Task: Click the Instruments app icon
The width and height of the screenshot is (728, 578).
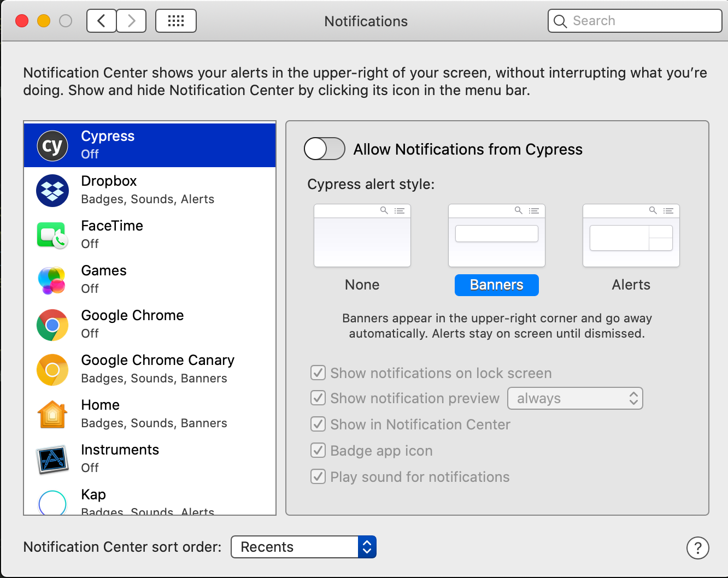Action: tap(52, 459)
